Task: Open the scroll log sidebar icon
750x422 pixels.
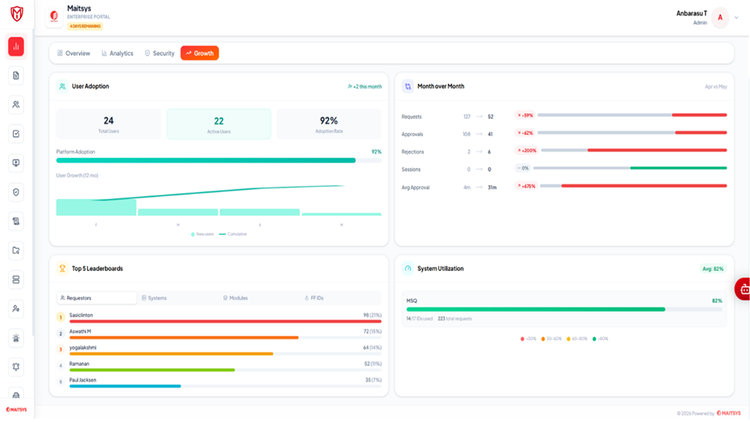Action: (x=16, y=222)
